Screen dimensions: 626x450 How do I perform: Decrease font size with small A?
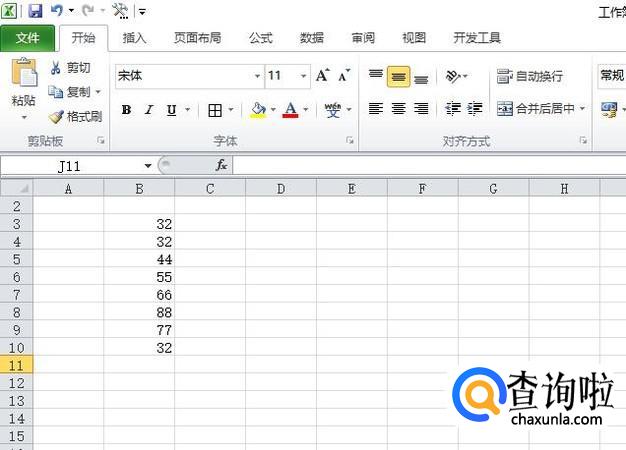[x=344, y=75]
